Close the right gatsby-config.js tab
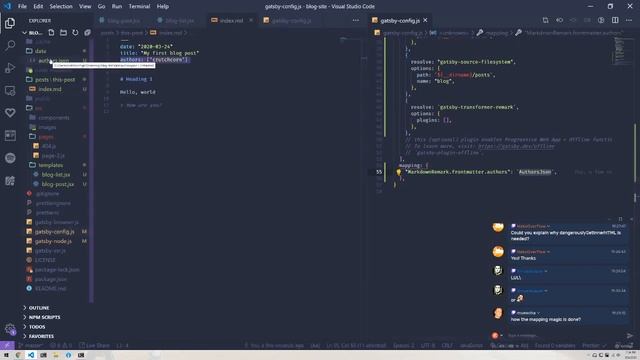The image size is (640, 360). coord(425,20)
